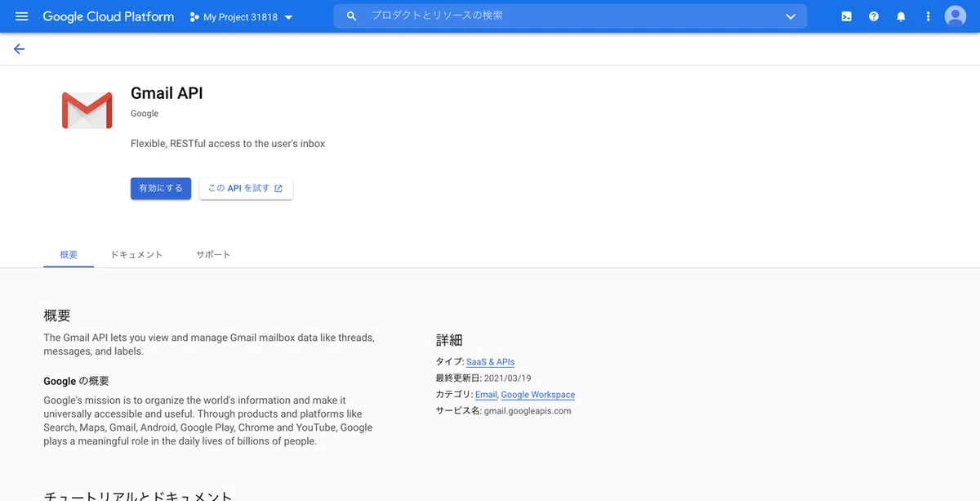This screenshot has height=501, width=980.
Task: Go back with the left arrow
Action: [x=20, y=49]
